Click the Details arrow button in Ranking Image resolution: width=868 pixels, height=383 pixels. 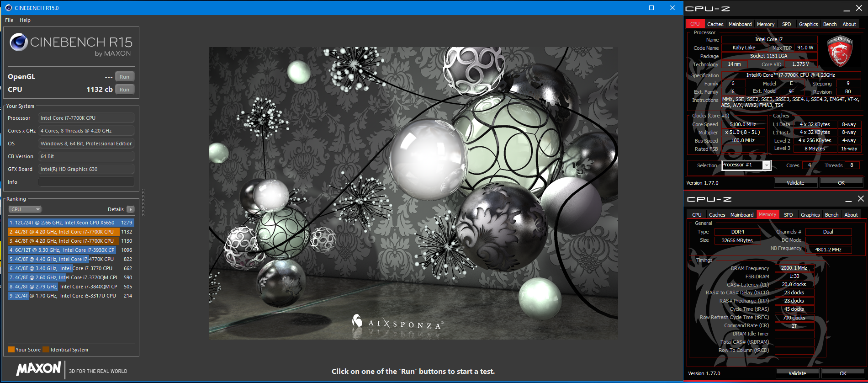131,209
